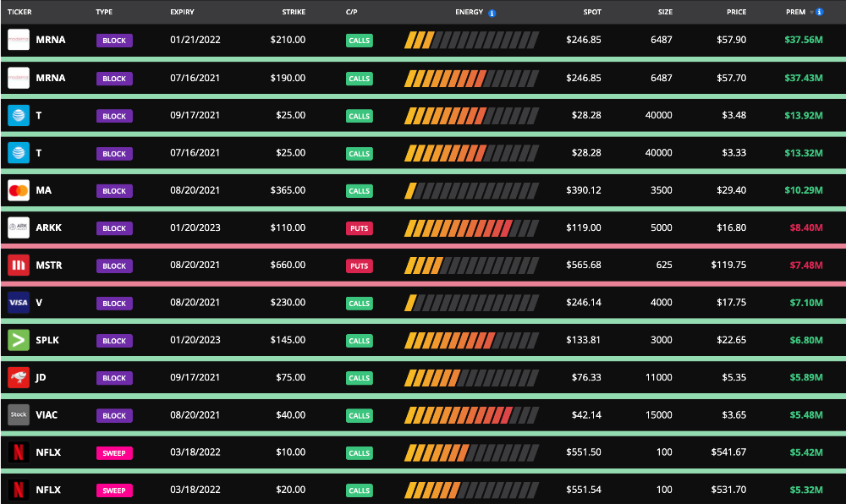
Task: Sort by the C/P column header
Action: (x=352, y=12)
